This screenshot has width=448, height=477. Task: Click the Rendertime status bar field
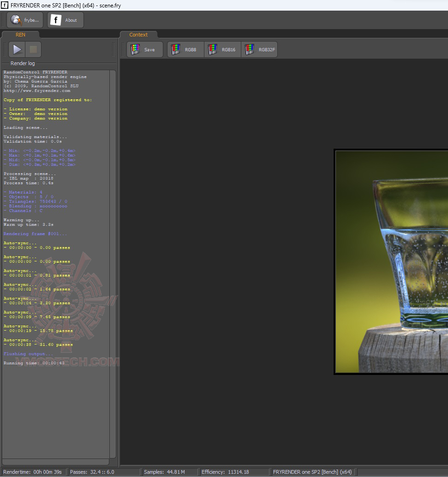(34, 472)
